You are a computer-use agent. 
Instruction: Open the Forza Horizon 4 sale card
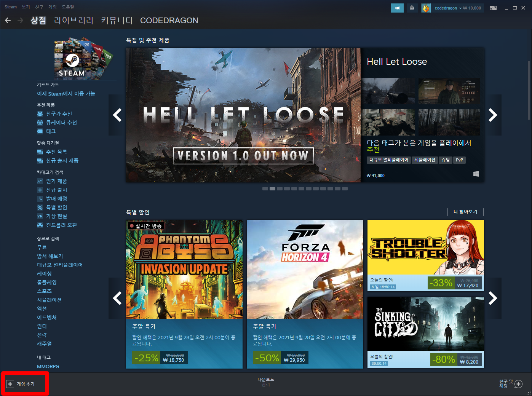coord(305,294)
